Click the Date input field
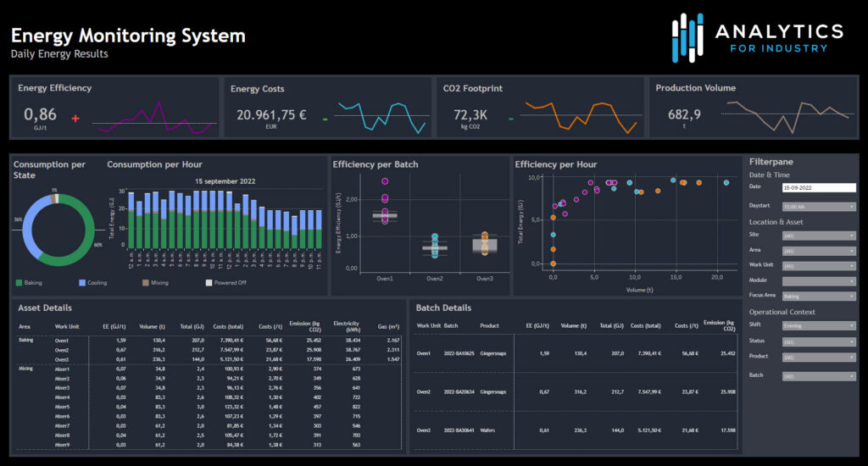Screen dimensions: 868x466 tap(819, 187)
